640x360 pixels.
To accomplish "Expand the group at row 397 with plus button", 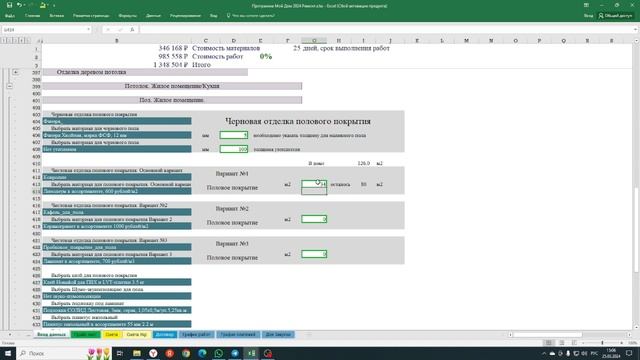I will tap(16, 72).
